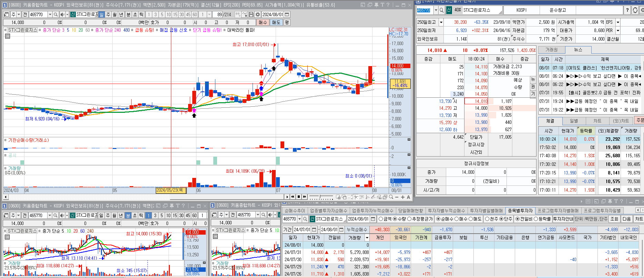The image size is (644, 278).
Task: Switch to 투자자별일별매매 tab
Action: click(486, 211)
